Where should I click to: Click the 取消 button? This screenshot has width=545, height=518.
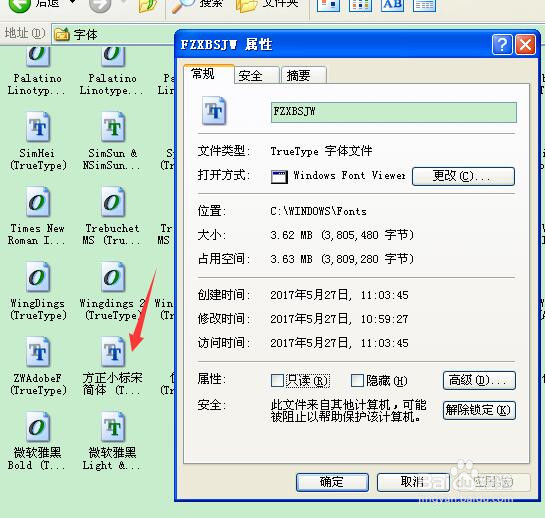[x=413, y=482]
